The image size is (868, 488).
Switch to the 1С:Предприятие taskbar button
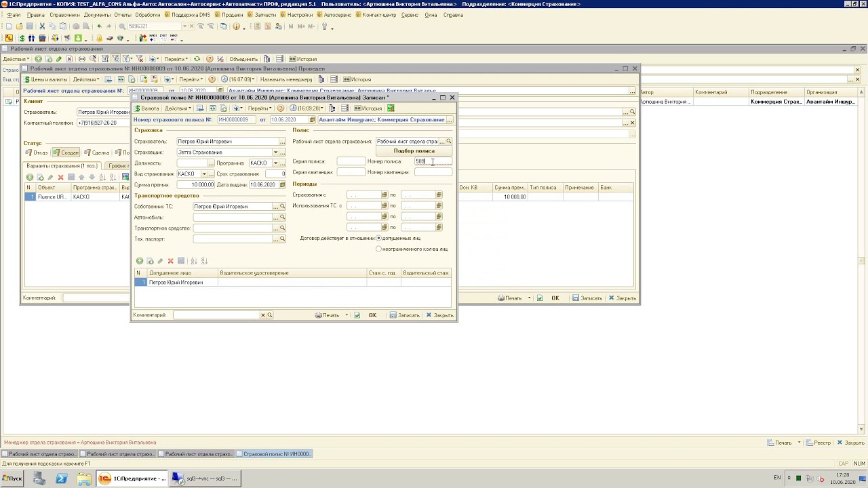pos(132,479)
